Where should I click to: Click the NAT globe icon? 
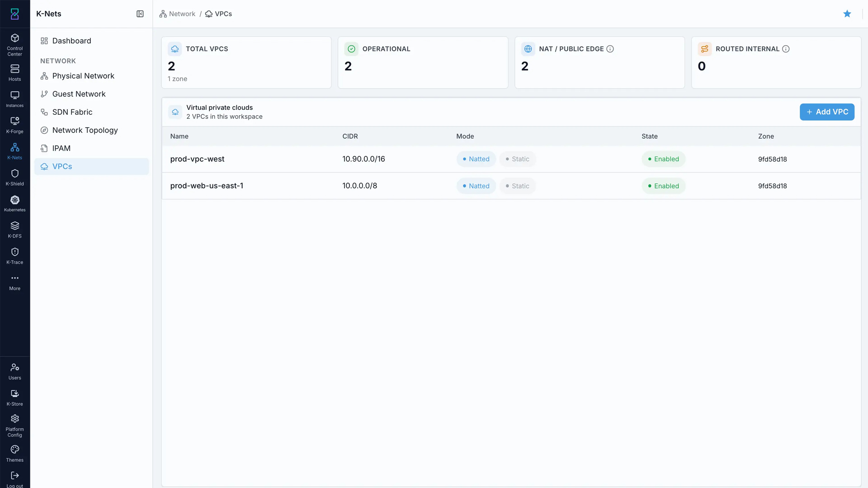tap(528, 49)
